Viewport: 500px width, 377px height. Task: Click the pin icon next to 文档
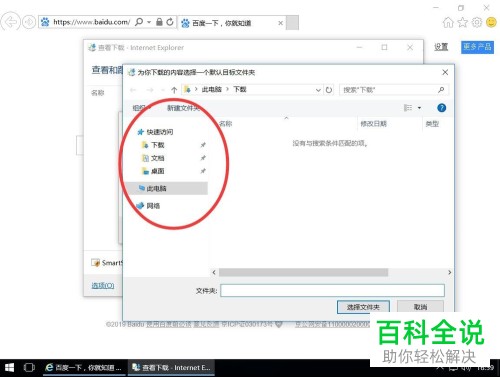point(203,158)
